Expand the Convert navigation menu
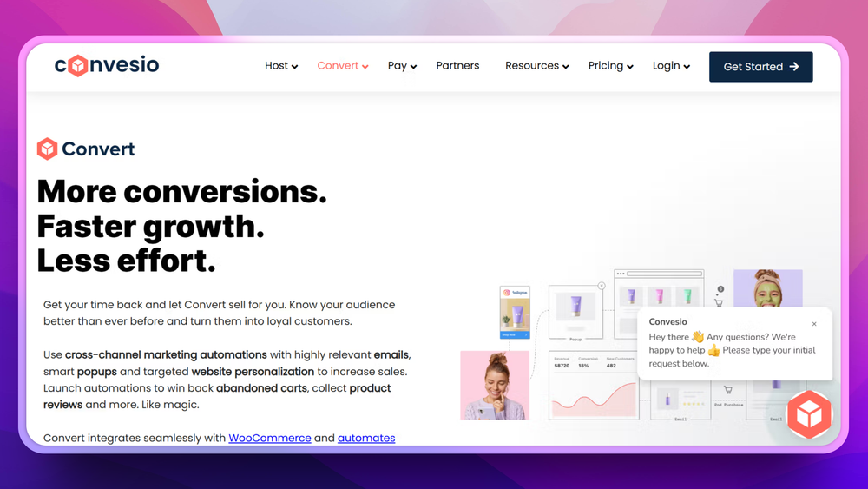This screenshot has width=868, height=489. click(343, 66)
